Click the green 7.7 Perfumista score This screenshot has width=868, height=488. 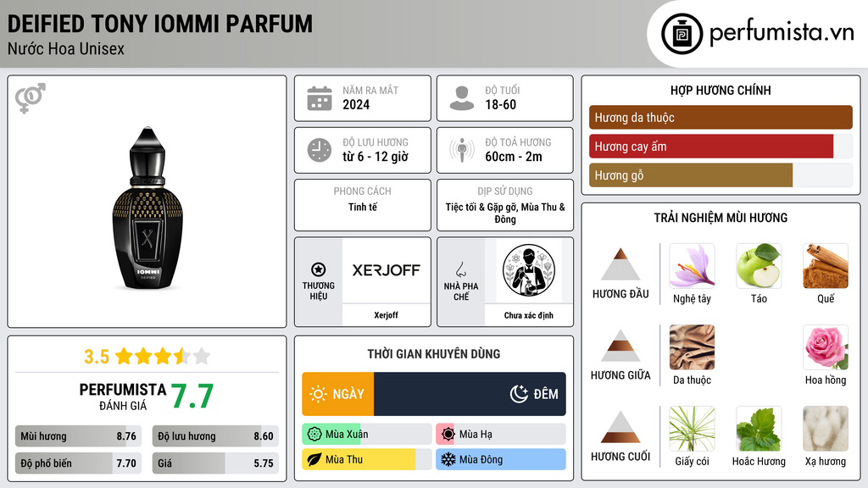[x=192, y=396]
